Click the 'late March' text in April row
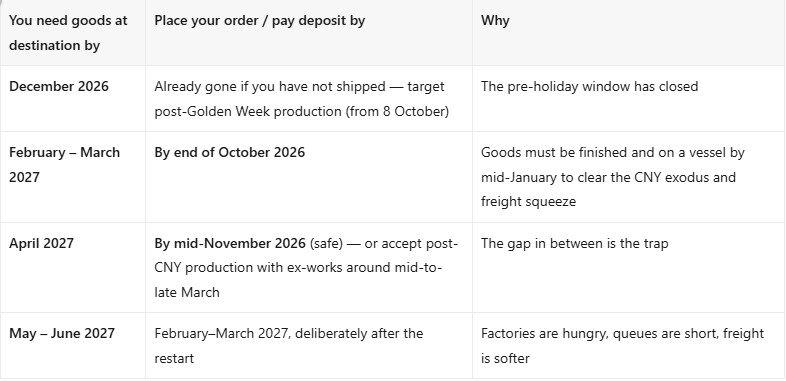786x381 pixels. pyautogui.click(x=186, y=292)
